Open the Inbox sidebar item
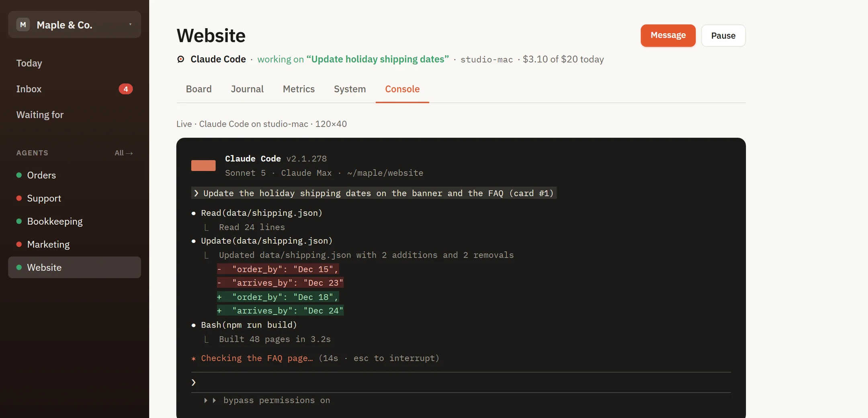The height and width of the screenshot is (418, 868). pos(75,89)
